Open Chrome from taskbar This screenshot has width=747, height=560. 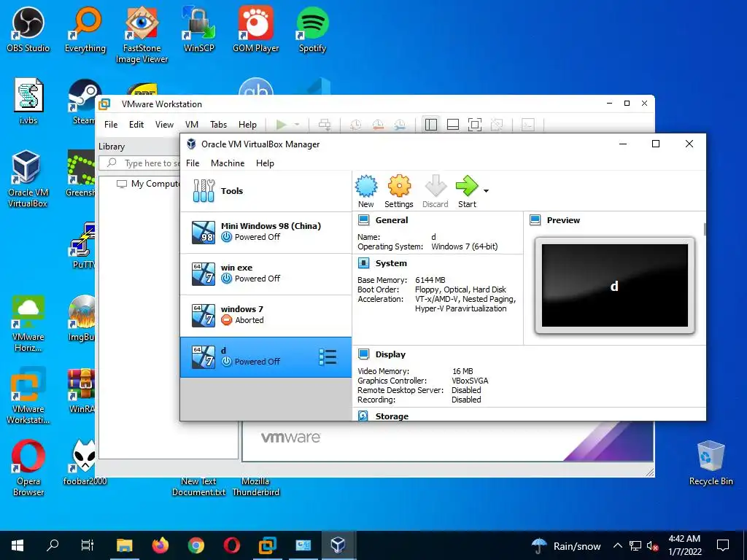point(196,545)
